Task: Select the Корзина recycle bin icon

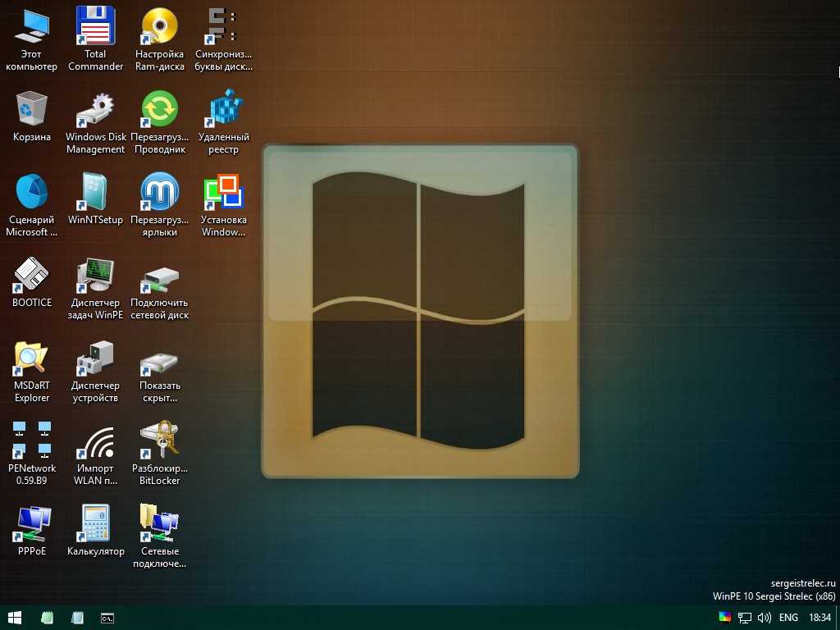Action: tap(31, 110)
